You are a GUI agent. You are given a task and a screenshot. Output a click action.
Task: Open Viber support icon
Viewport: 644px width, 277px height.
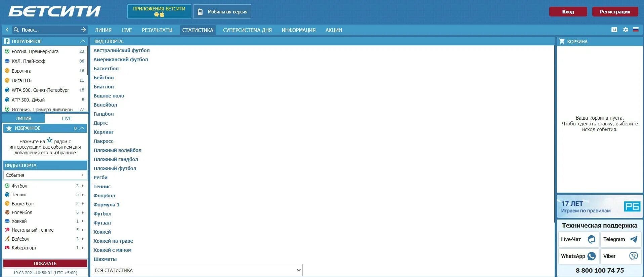[634, 256]
